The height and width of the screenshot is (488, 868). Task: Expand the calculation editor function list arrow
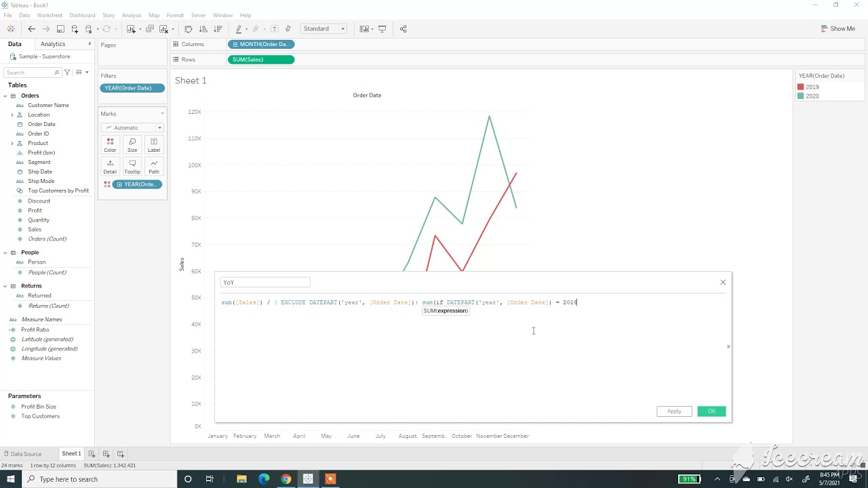tap(729, 346)
